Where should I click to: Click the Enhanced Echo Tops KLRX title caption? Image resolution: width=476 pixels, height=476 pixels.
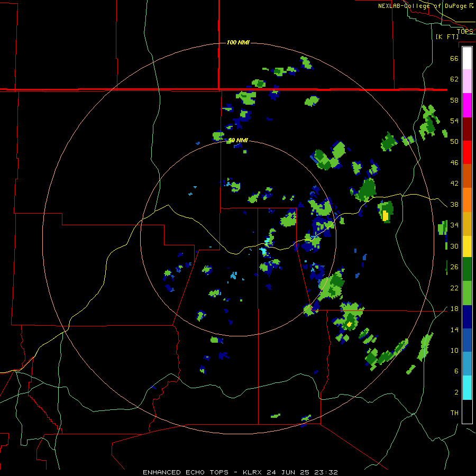click(x=240, y=472)
